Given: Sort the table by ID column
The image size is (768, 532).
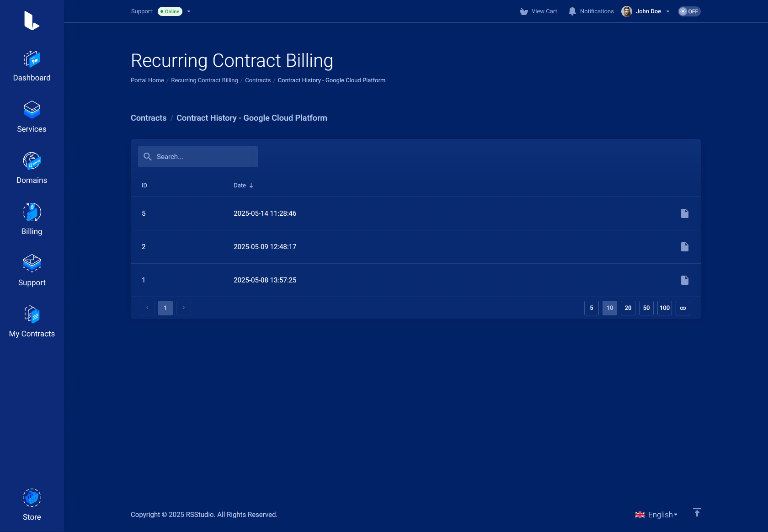Looking at the screenshot, I should point(144,186).
